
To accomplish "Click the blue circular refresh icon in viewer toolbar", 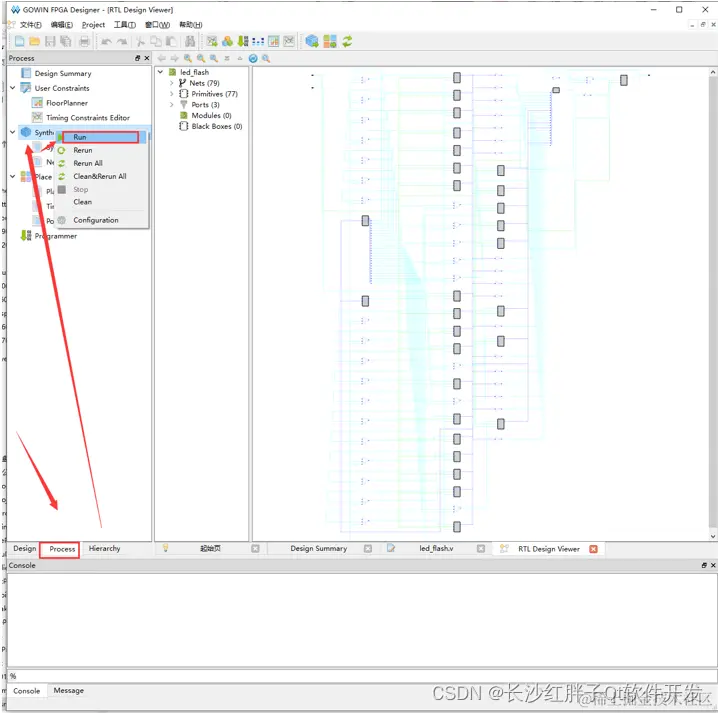I will [253, 58].
